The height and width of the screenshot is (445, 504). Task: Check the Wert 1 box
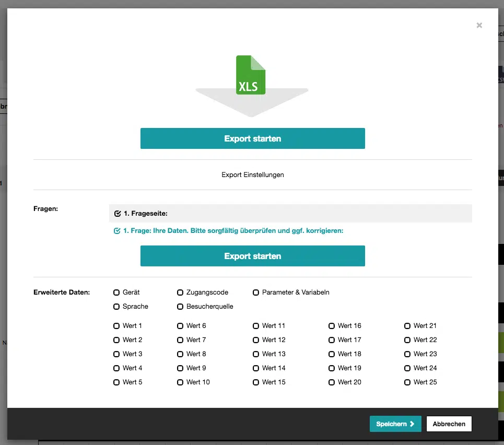[x=116, y=326]
